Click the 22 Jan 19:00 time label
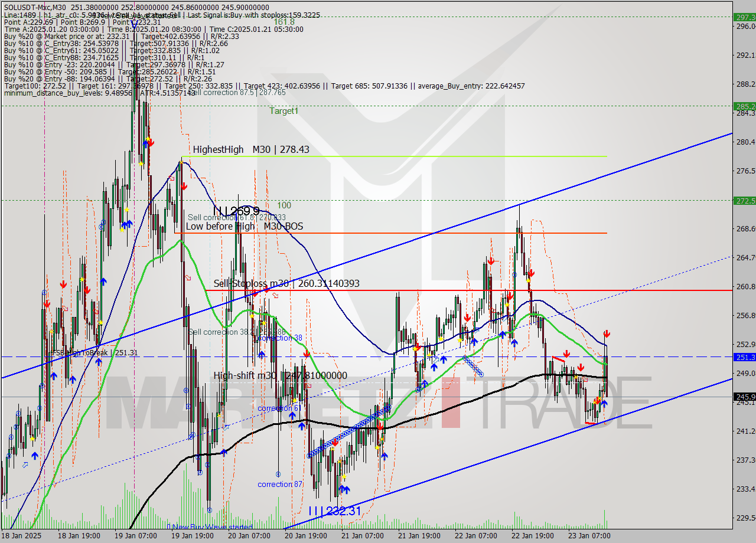Viewport: 756px width, 543px height. click(533, 536)
